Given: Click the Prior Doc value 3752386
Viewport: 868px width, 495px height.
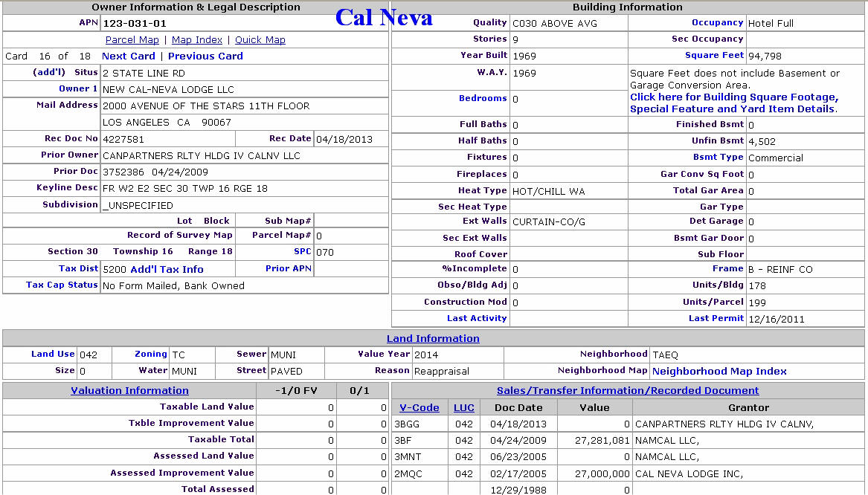Looking at the screenshot, I should 123,172.
